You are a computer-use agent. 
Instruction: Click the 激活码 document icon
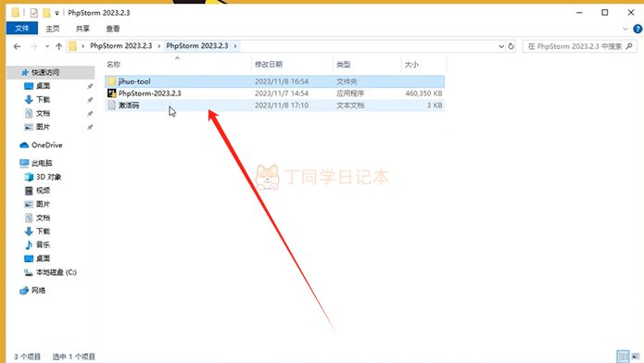coord(111,106)
